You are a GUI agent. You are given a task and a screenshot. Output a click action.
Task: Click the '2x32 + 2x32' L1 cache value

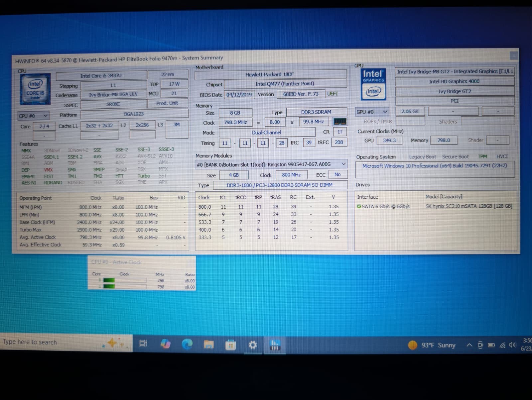coord(99,126)
